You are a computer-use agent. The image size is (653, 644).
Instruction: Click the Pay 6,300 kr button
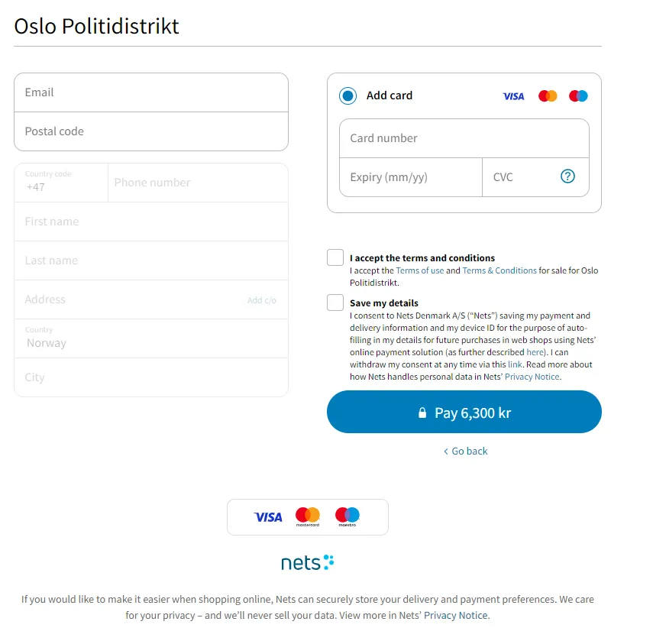coord(464,412)
